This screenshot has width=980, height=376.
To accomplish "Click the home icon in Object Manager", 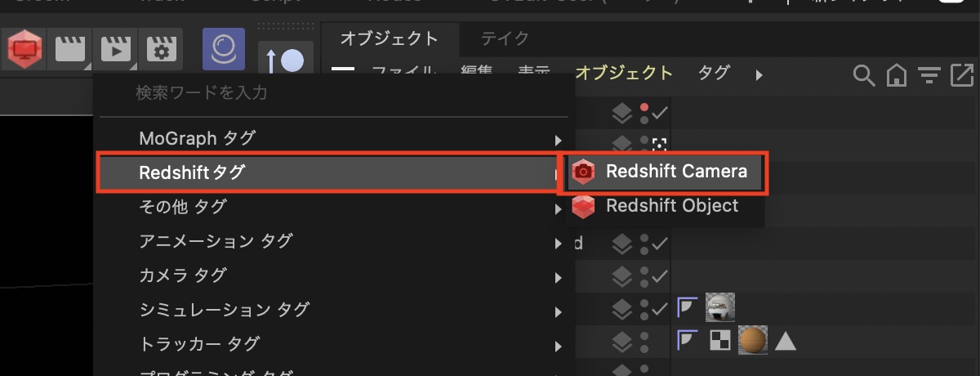I will point(896,75).
